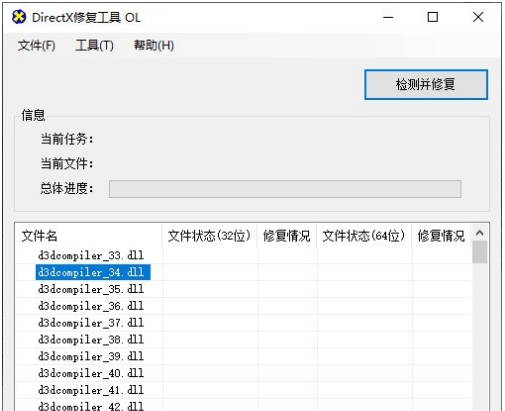Click the 检测并修复 button
505x411 pixels.
tap(426, 84)
